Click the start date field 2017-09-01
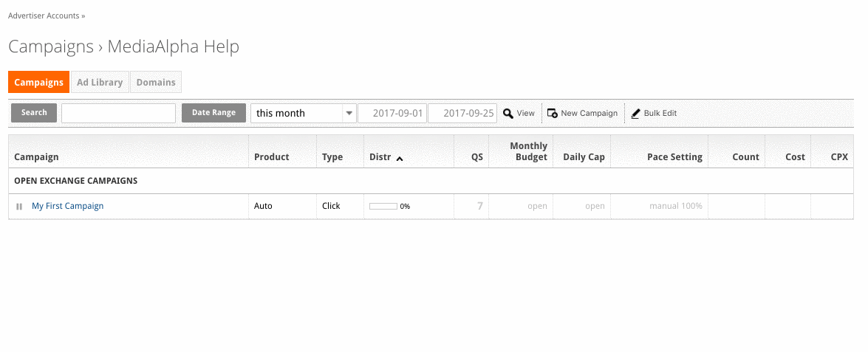This screenshot has width=868, height=352. pos(392,114)
